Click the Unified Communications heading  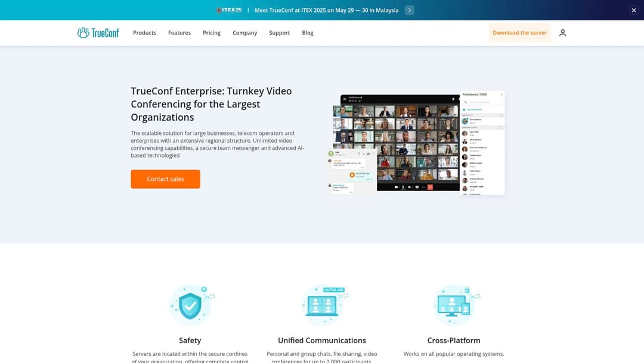click(322, 340)
